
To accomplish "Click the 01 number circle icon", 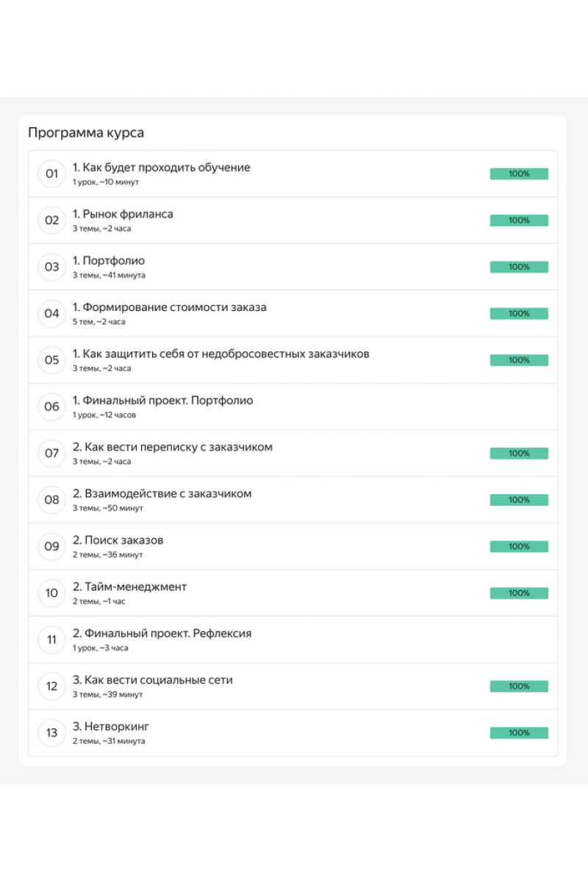I will point(51,174).
